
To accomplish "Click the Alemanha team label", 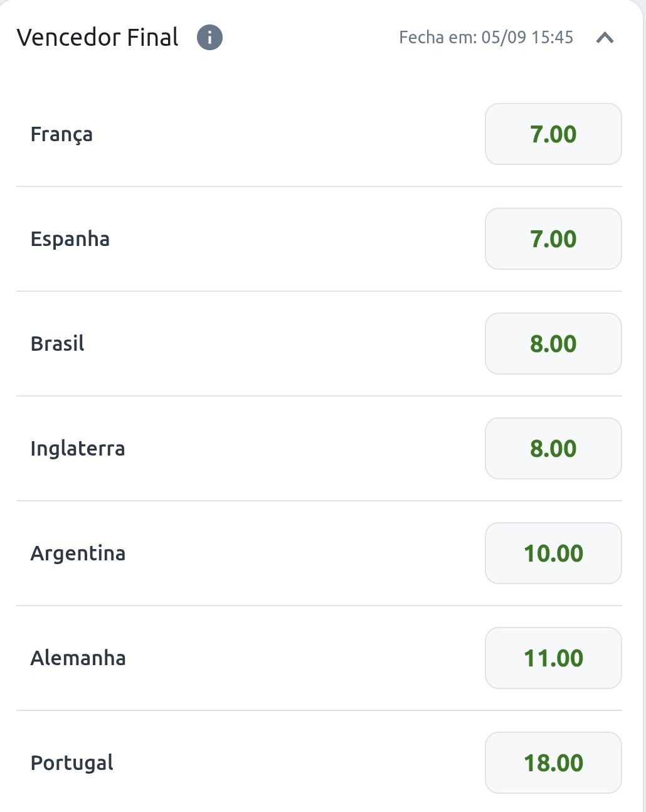I will pyautogui.click(x=78, y=658).
